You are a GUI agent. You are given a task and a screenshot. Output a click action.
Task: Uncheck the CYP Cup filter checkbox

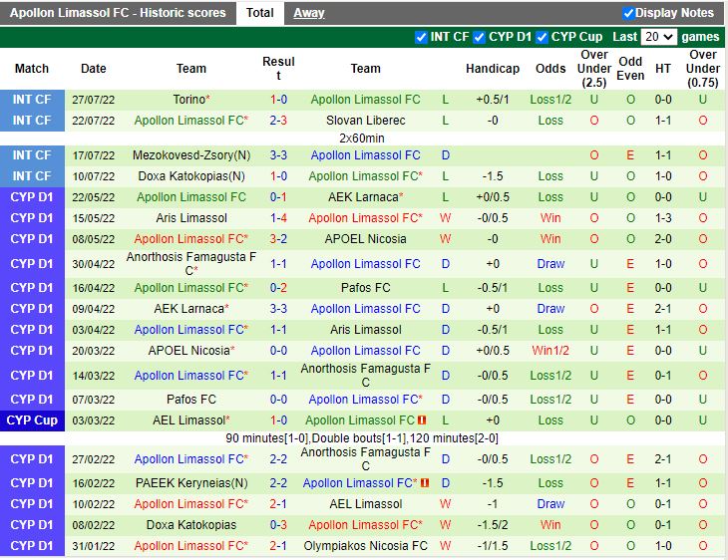tap(542, 37)
